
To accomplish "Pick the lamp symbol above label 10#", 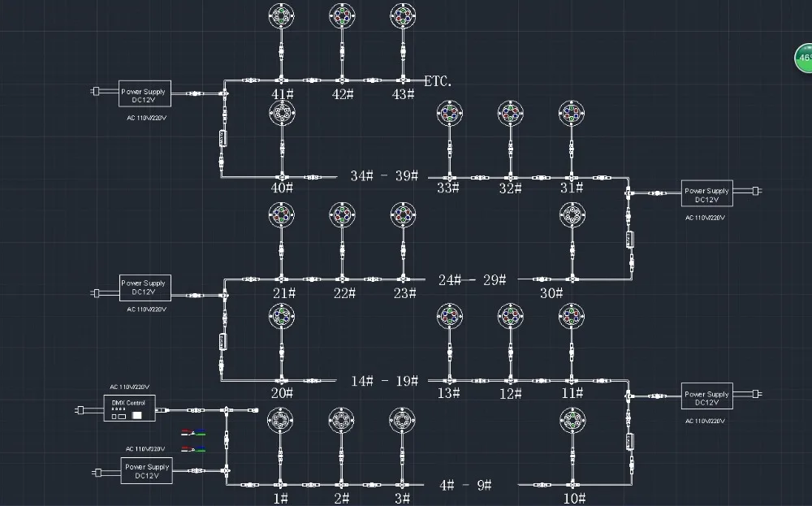I will click(x=572, y=421).
